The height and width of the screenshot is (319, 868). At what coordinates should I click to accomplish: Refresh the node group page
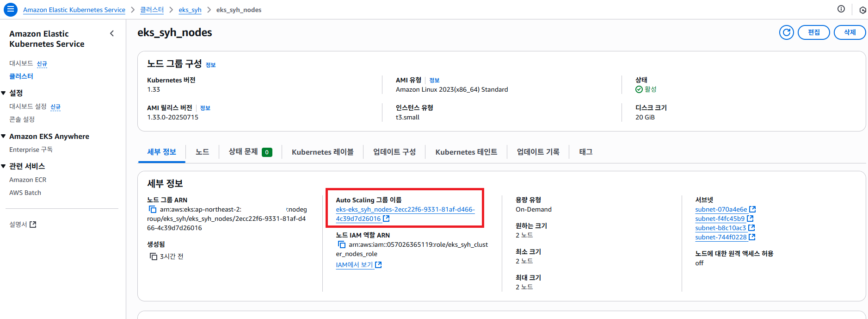pyautogui.click(x=787, y=32)
